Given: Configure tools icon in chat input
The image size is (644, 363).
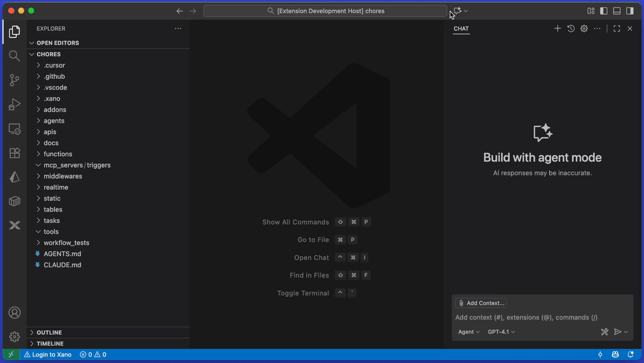Looking at the screenshot, I should (x=605, y=332).
